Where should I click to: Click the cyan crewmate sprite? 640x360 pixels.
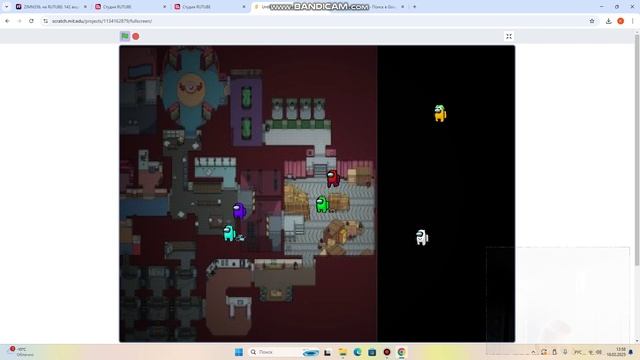pos(229,233)
